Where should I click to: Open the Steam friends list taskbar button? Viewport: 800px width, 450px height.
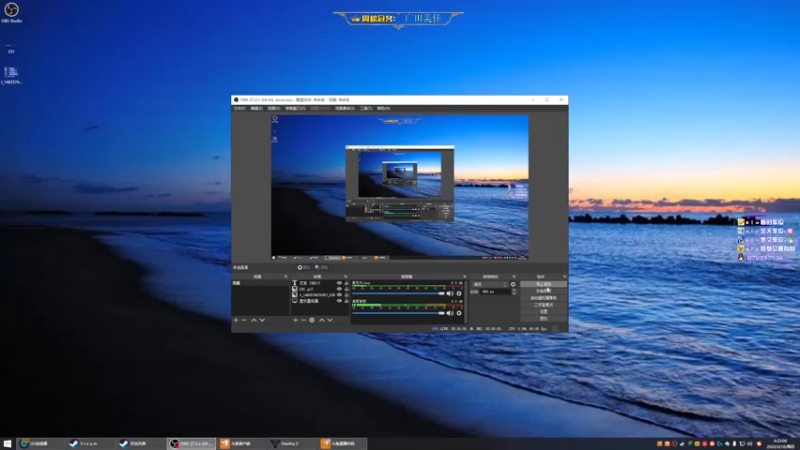point(140,443)
